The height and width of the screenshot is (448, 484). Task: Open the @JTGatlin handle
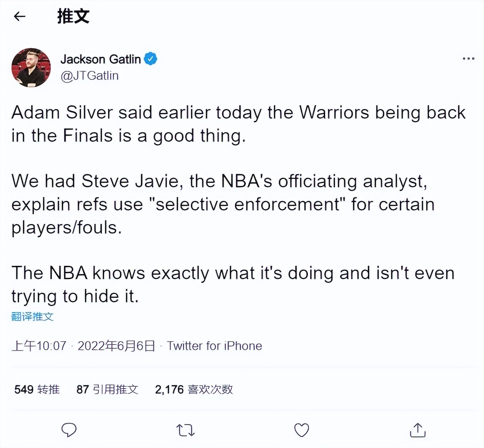90,75
